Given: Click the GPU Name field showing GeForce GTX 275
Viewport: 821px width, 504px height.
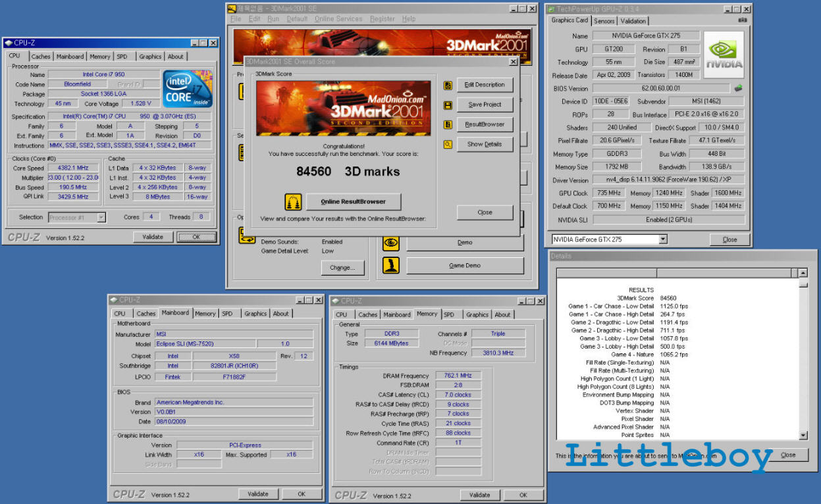Looking at the screenshot, I should 645,36.
